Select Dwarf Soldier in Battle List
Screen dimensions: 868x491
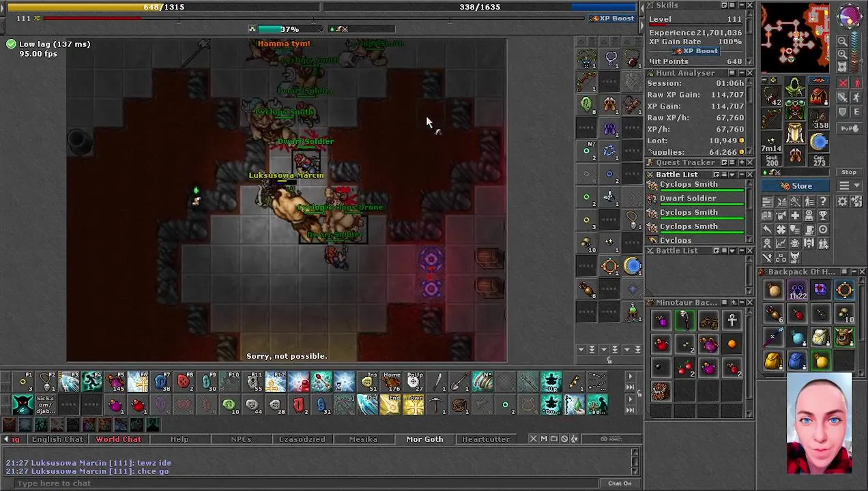pyautogui.click(x=696, y=199)
